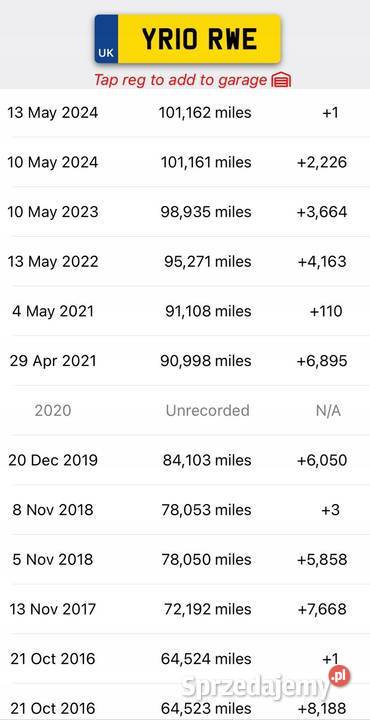Click the Sprzedajemy.pl watermark logo
This screenshot has height=720, width=370.
tap(265, 685)
